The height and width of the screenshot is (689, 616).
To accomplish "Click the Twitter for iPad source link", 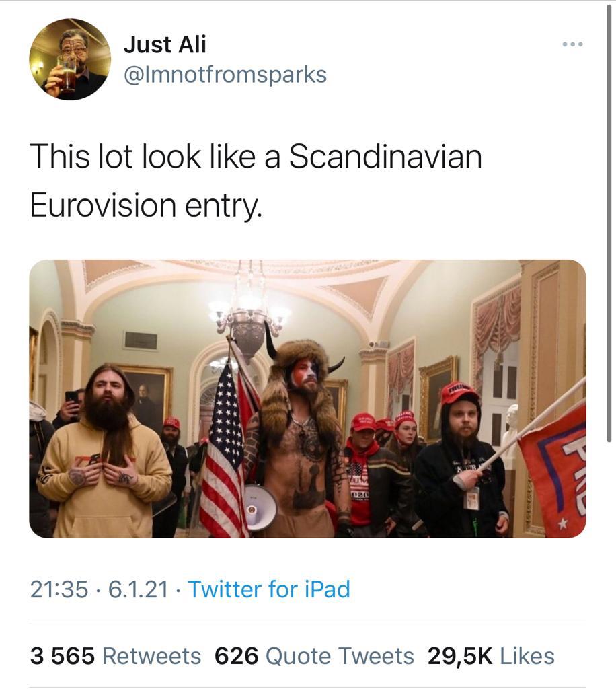I will coord(269,589).
